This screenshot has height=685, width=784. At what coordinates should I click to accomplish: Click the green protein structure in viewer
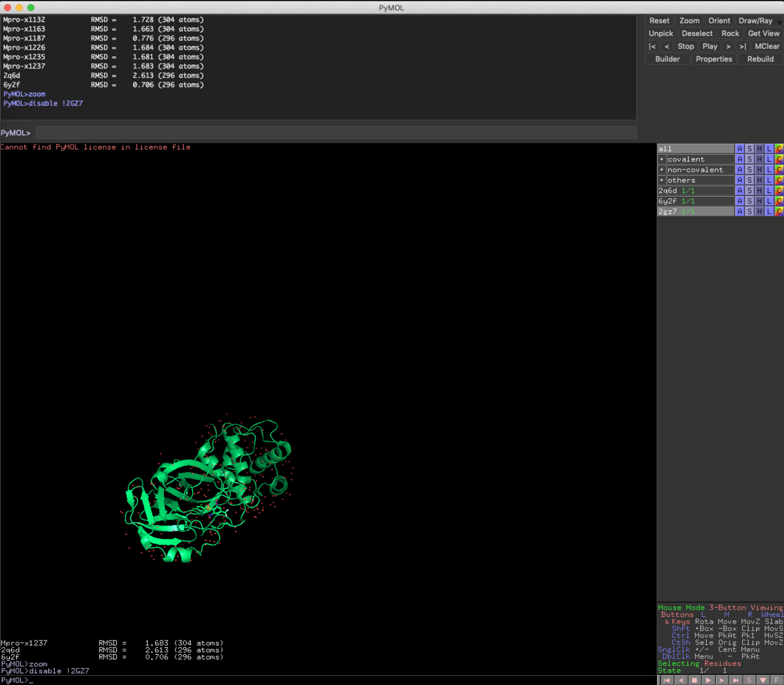pyautogui.click(x=207, y=489)
